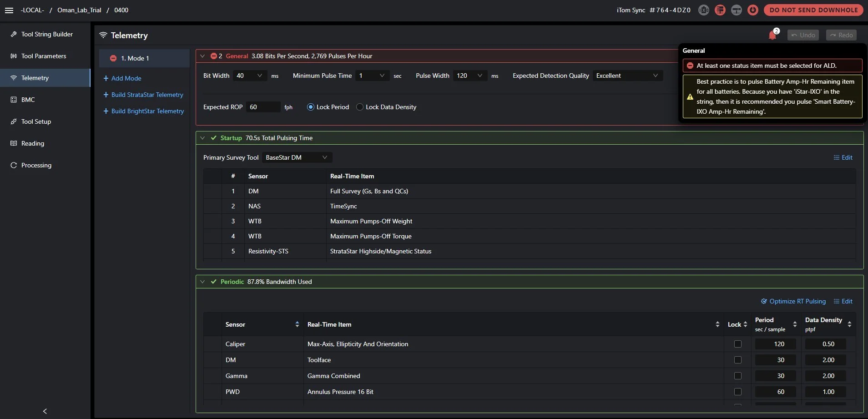Open the Oman_Lab_Trial breadcrumb
Viewport: 868px width, 419px height.
click(x=79, y=10)
